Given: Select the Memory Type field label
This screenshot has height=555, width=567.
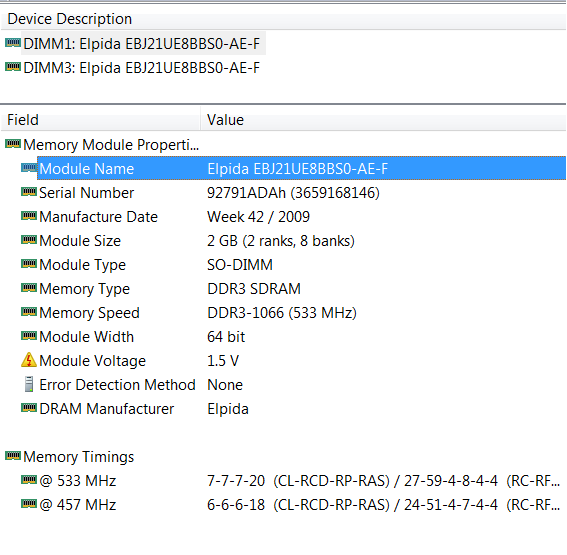Looking at the screenshot, I should coord(84,289).
